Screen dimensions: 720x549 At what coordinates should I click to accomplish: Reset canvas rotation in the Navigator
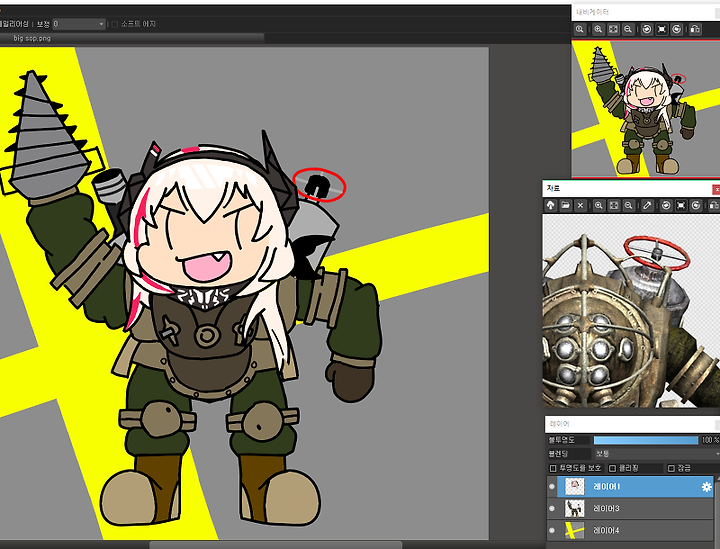click(662, 29)
